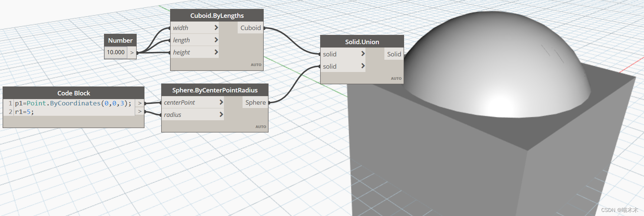Open lacing AUTO on Solid.Union node
The width and height of the screenshot is (644, 216).
tap(396, 78)
